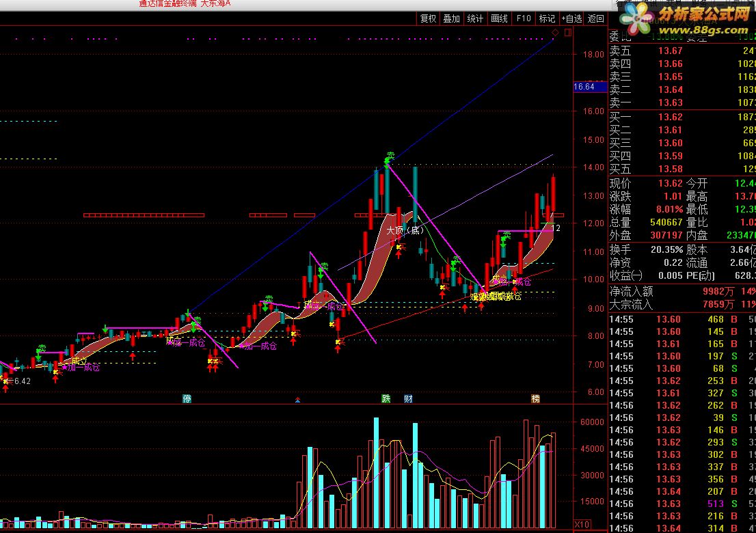Image resolution: width=756 pixels, height=533 pixels.
Task: Click the 内盘 label
Action: tap(697, 236)
